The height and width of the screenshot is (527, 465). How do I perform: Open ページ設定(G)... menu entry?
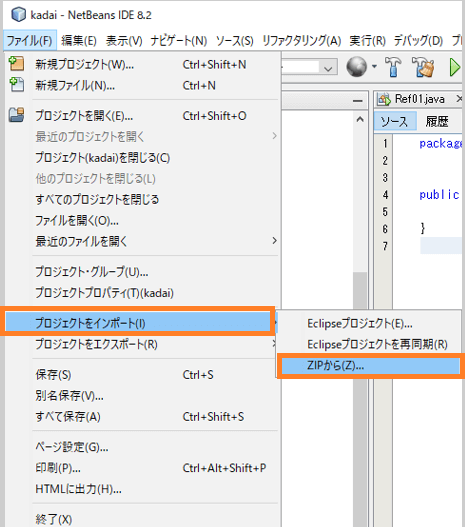click(x=142, y=447)
